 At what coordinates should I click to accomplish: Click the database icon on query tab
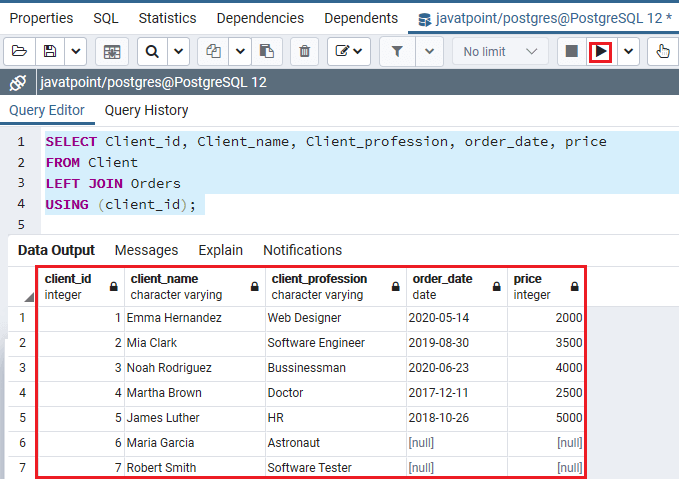[424, 19]
